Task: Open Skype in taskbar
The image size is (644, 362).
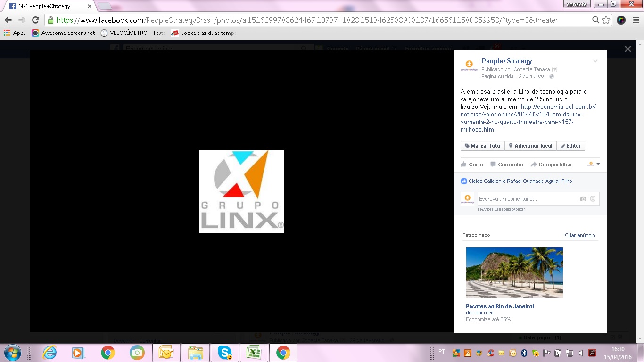Action: (x=225, y=353)
